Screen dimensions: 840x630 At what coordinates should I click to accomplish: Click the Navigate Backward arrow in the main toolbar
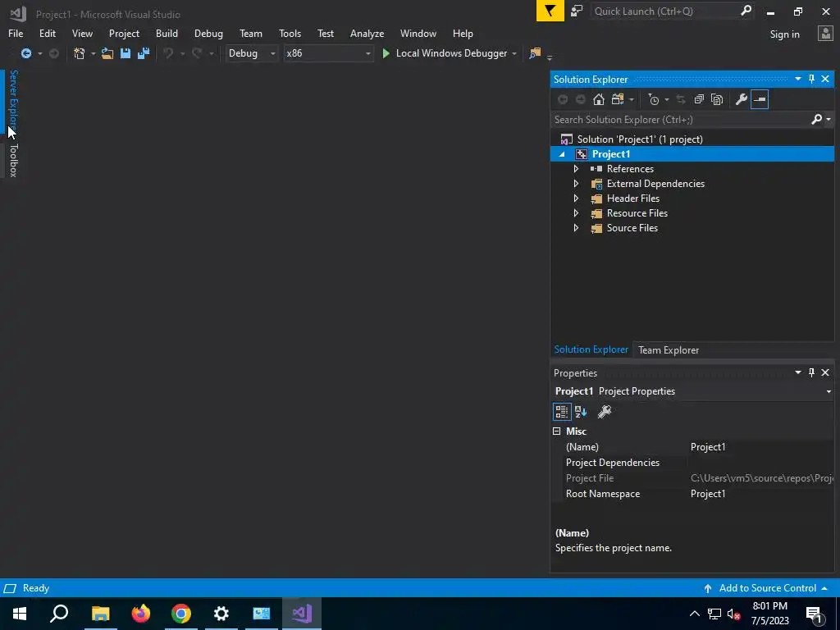25,53
